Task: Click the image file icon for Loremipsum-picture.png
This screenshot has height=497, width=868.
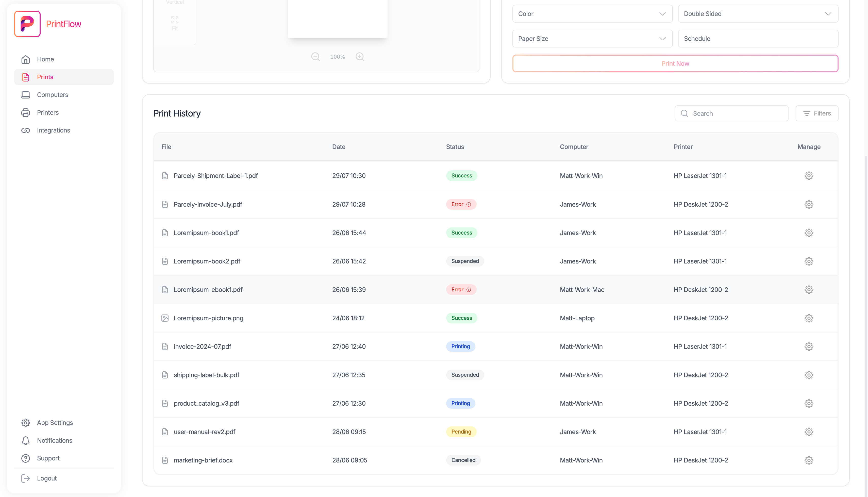Action: (x=165, y=318)
